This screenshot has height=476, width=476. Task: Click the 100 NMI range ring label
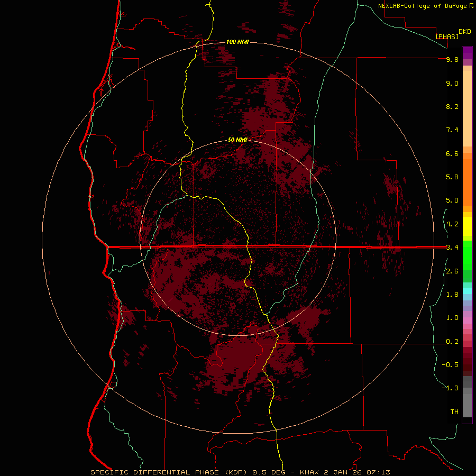(237, 42)
